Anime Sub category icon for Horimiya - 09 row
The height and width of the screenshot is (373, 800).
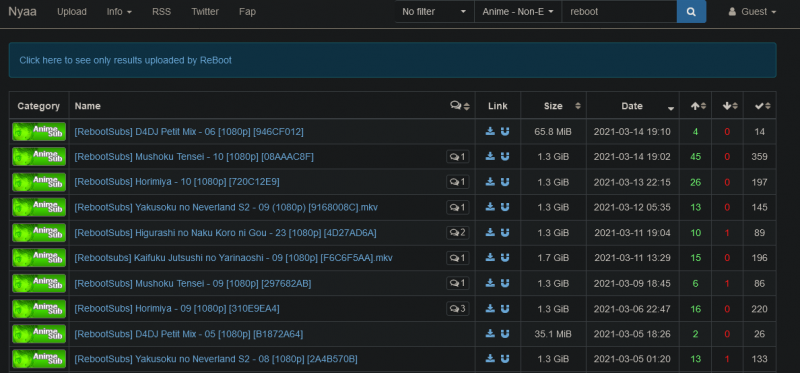[x=39, y=309]
